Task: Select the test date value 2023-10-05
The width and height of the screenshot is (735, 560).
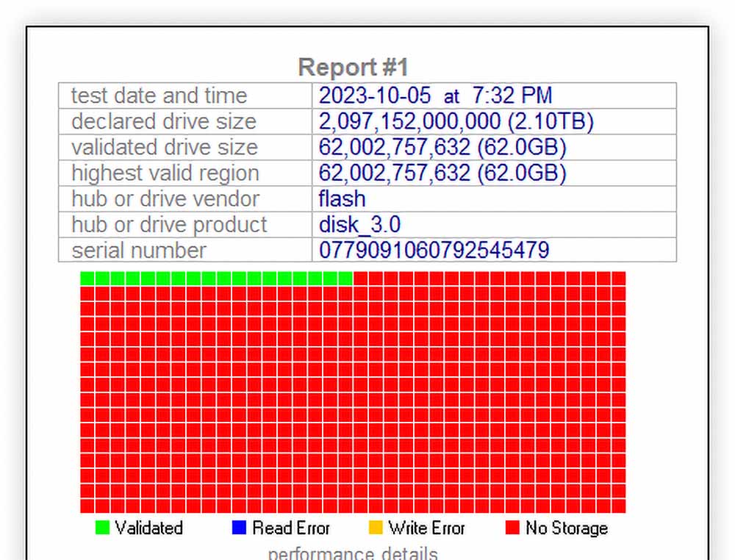Action: point(375,96)
